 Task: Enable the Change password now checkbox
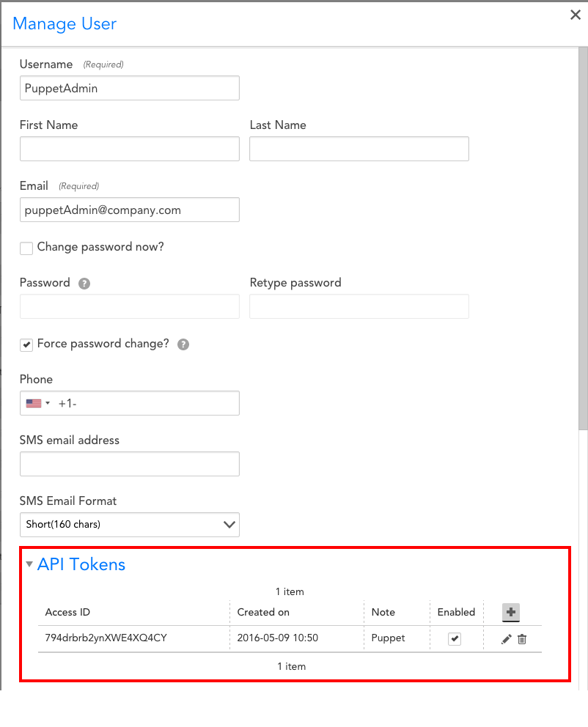click(26, 248)
